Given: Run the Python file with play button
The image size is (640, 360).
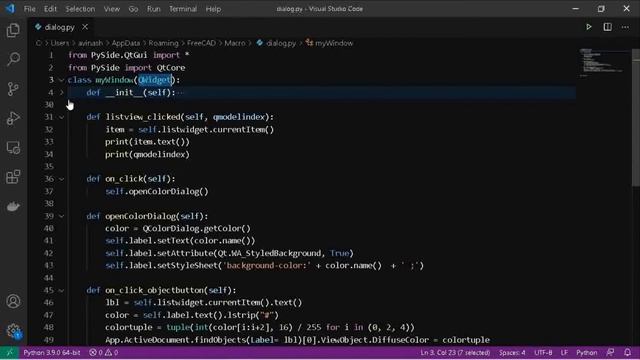Looking at the screenshot, I should tap(589, 27).
